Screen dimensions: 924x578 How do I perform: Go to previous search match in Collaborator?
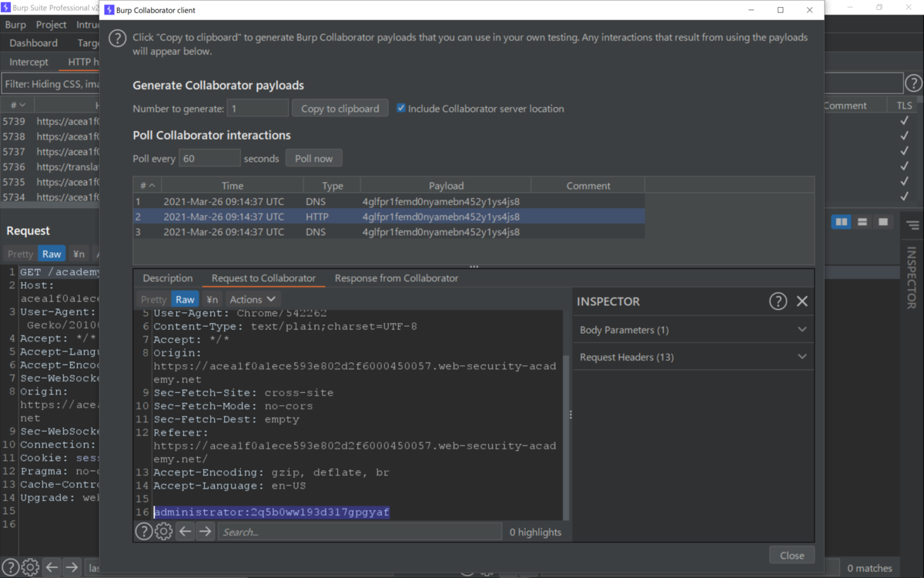coord(185,531)
